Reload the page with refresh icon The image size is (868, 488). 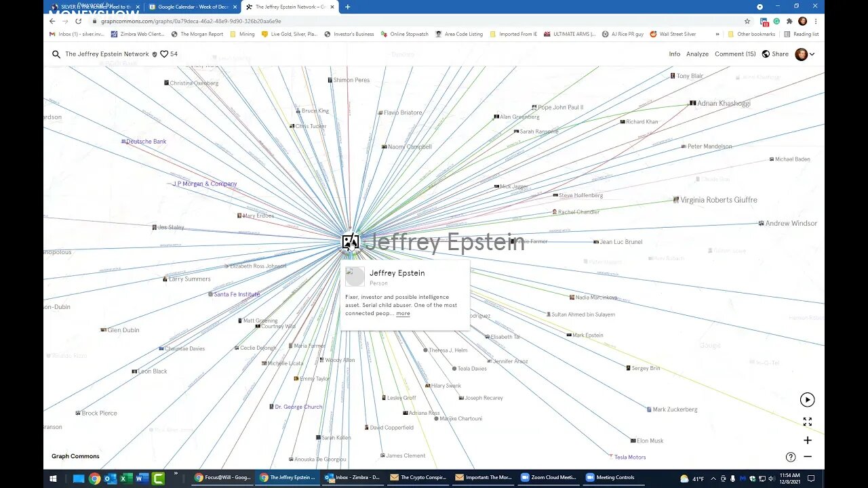[78, 21]
